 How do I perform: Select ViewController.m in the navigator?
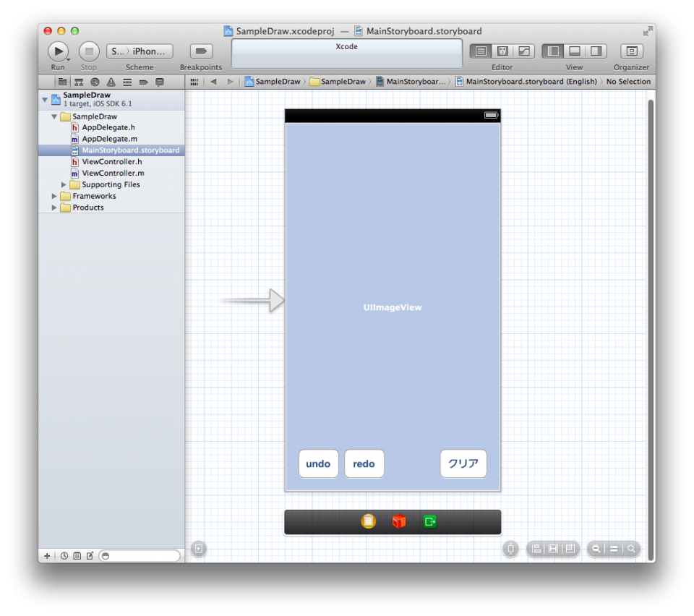point(113,174)
